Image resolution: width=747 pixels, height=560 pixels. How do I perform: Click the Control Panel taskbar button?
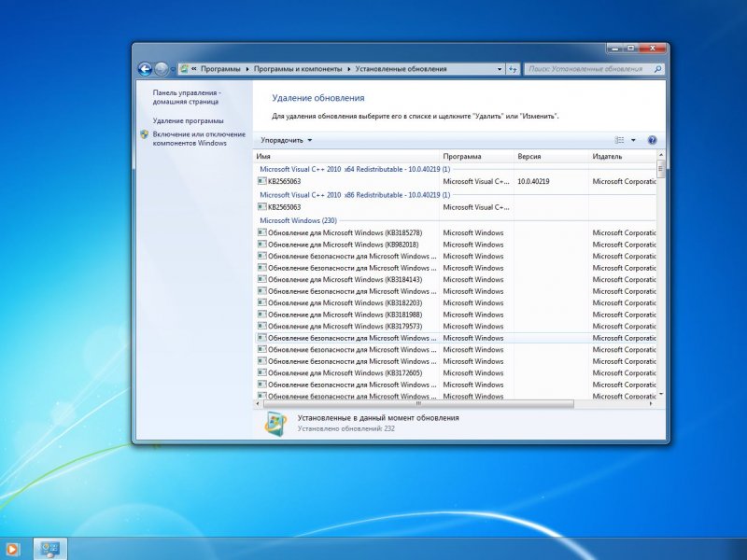[50, 549]
